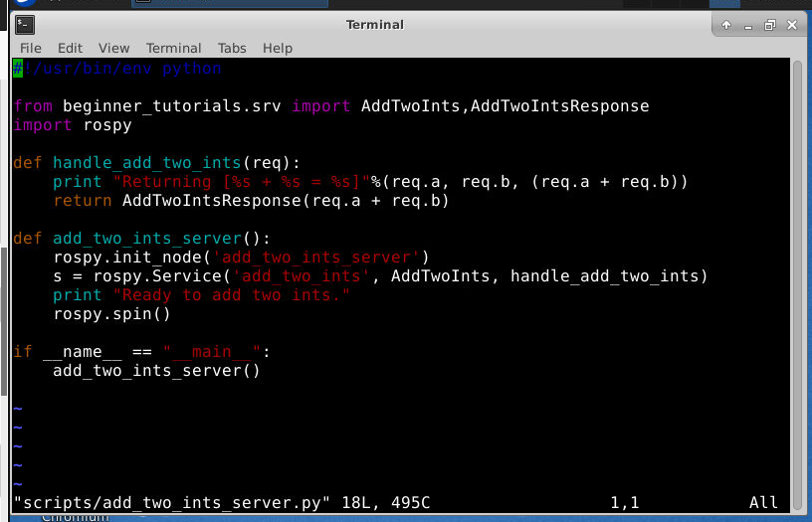
Task: Click the '18L, 495C' status text
Action: [x=386, y=502]
